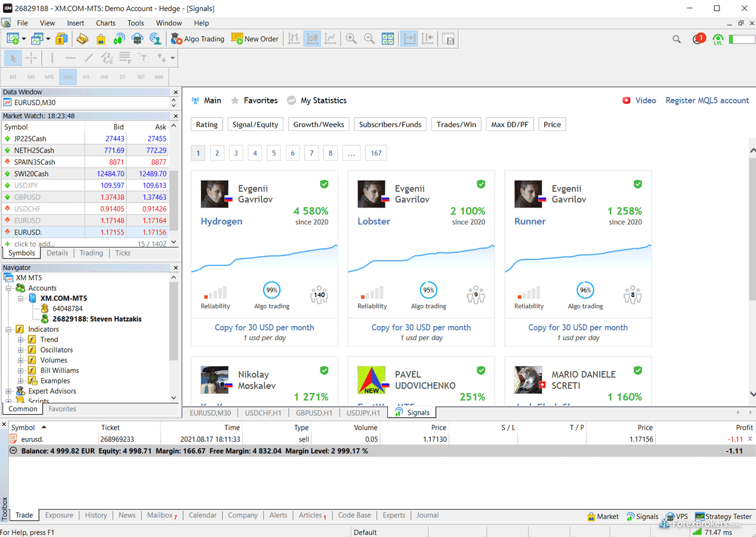The image size is (756, 537).
Task: Click the tile windows grid icon
Action: point(388,39)
